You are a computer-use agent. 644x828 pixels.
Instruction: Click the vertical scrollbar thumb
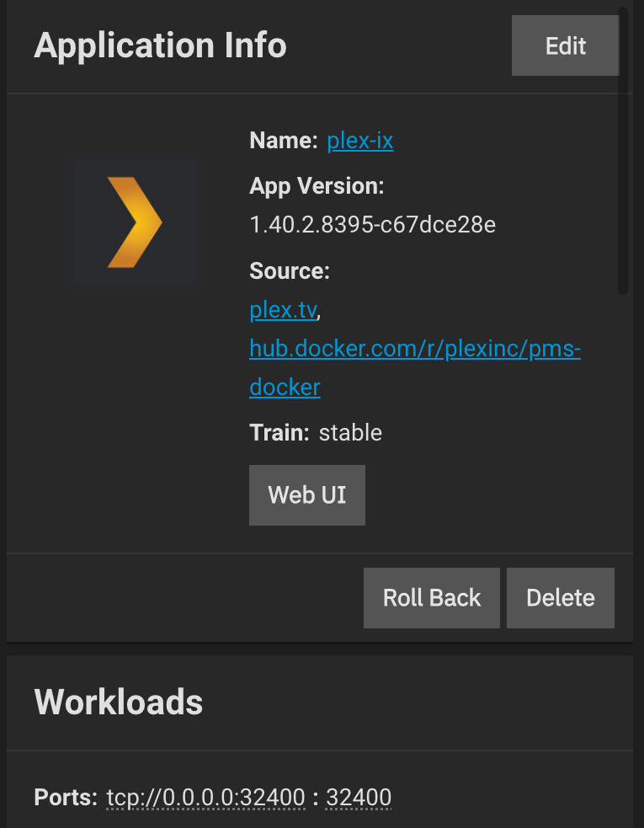(623, 152)
